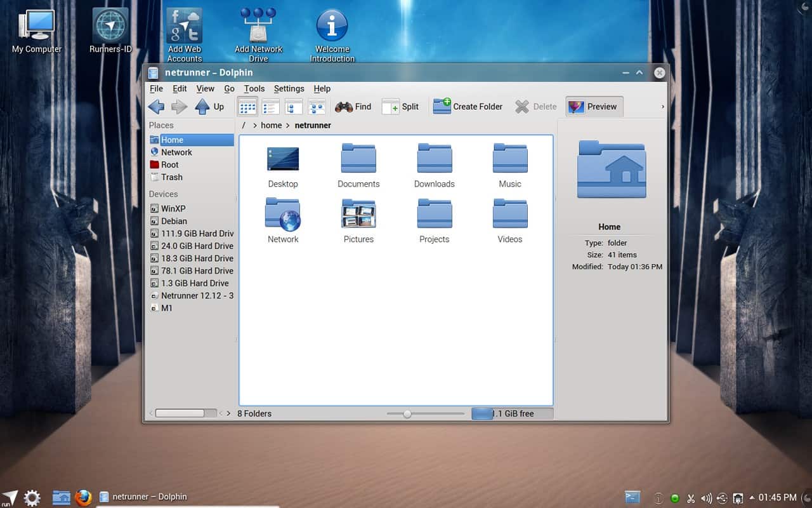812x508 pixels.
Task: Open Runners-ID desktop icon
Action: coord(111,32)
